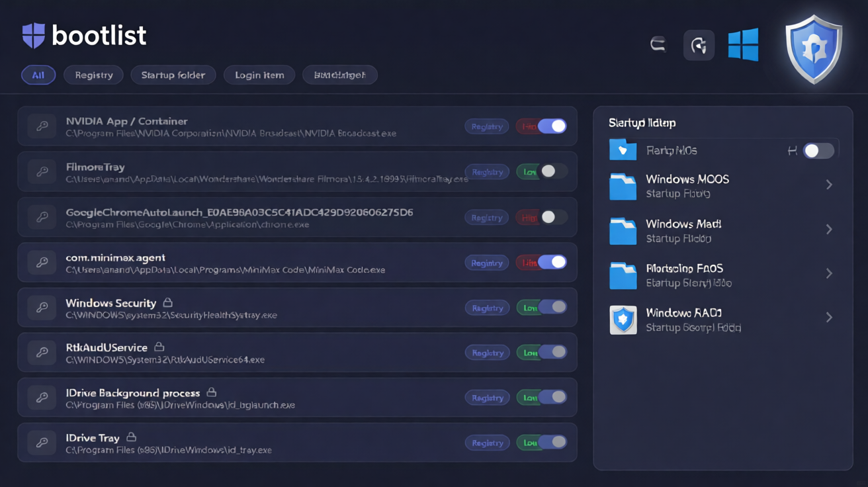Image resolution: width=868 pixels, height=487 pixels.
Task: Click the rounded square icon button near the Windows logo
Action: pyautogui.click(x=699, y=45)
